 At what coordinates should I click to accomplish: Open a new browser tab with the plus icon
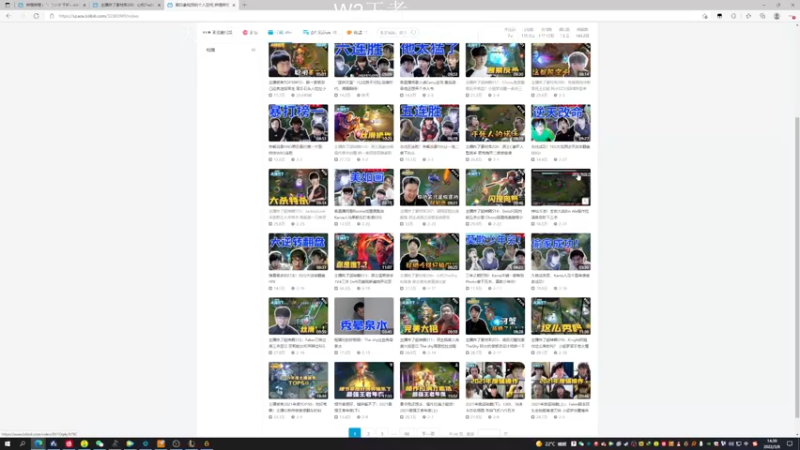point(244,5)
